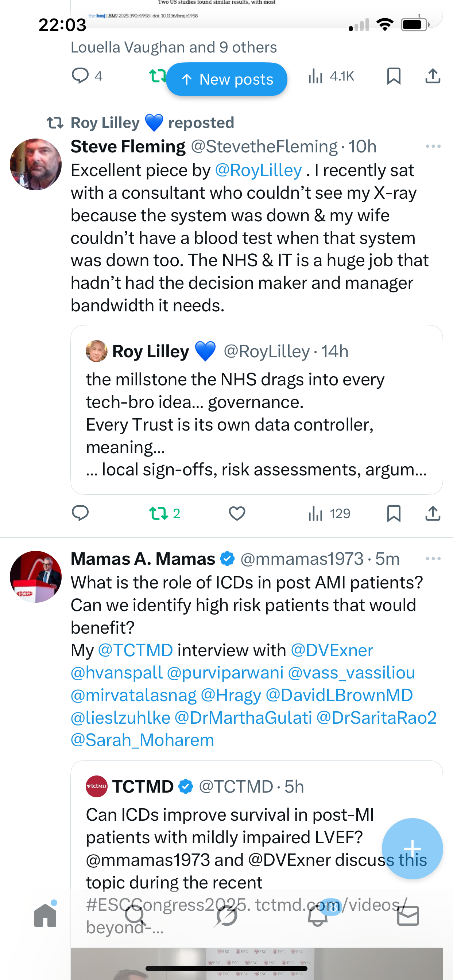Viewport: 453px width, 980px height.
Task: Compose a new post with plus button
Action: 412,848
